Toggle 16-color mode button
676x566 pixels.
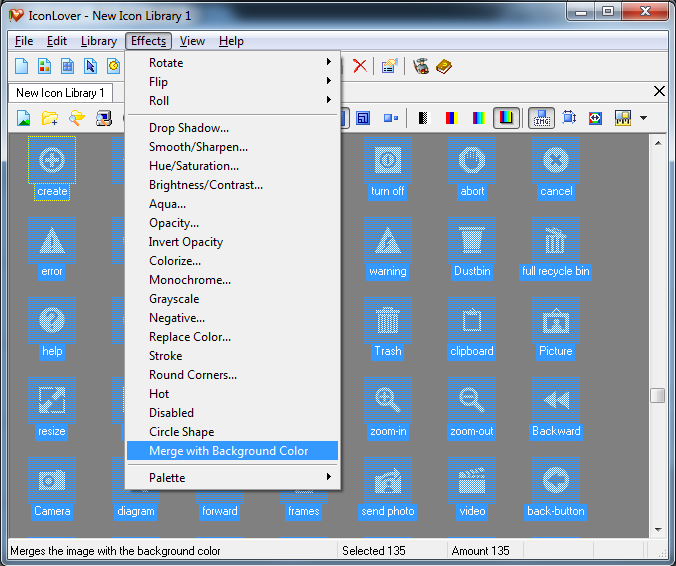pyautogui.click(x=451, y=118)
